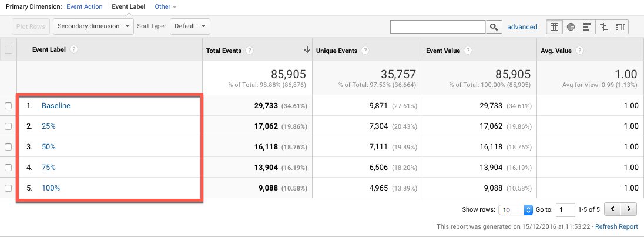Click the search magnifier button
The width and height of the screenshot is (644, 237).
pyautogui.click(x=494, y=26)
